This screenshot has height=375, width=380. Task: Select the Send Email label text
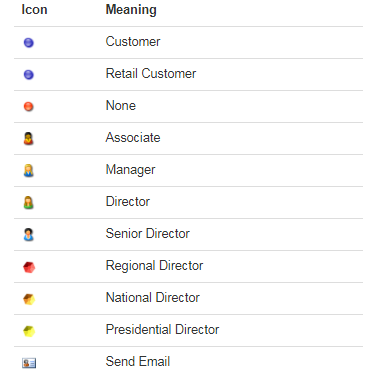(138, 361)
